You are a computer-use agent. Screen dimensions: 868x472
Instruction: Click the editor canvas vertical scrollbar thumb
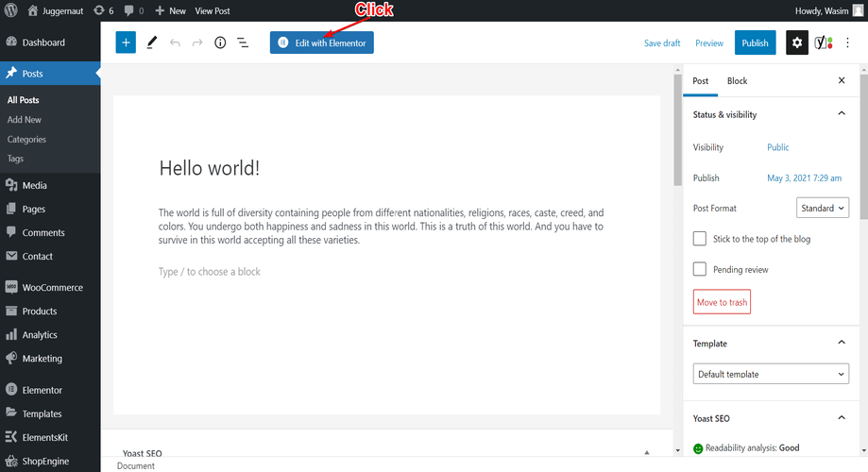[x=677, y=129]
